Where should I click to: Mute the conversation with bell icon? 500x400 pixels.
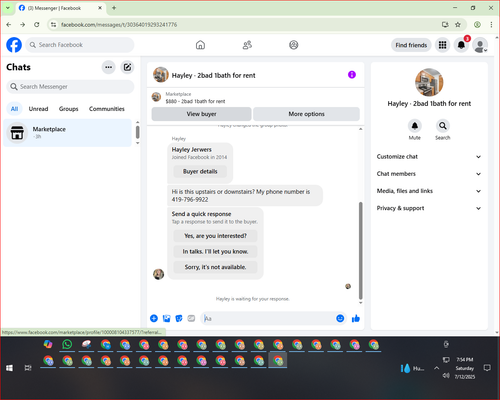[x=415, y=126]
